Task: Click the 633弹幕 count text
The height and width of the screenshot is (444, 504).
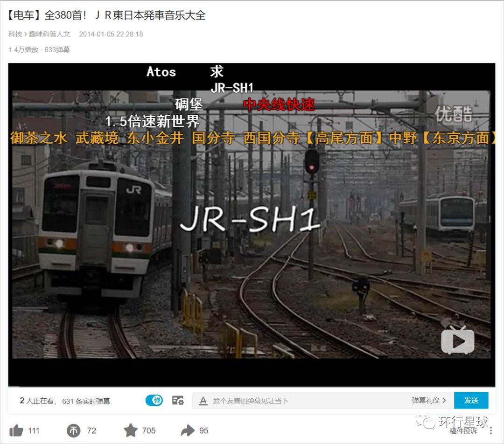Action: coord(57,49)
